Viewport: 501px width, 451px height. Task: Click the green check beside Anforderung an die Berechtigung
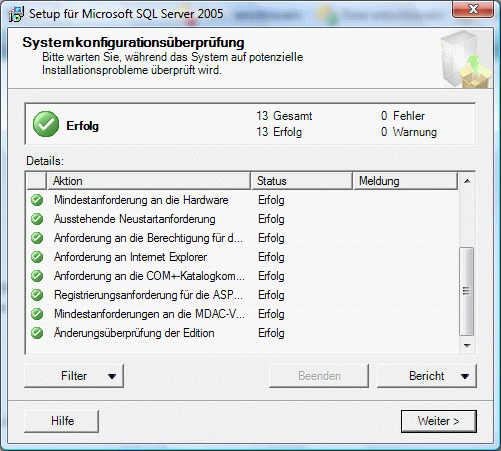(37, 238)
